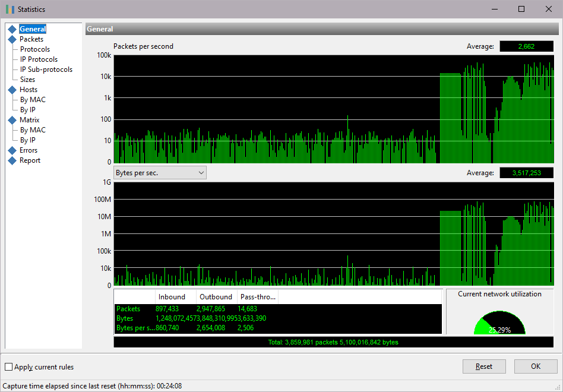Click the General diamond icon

[13, 29]
